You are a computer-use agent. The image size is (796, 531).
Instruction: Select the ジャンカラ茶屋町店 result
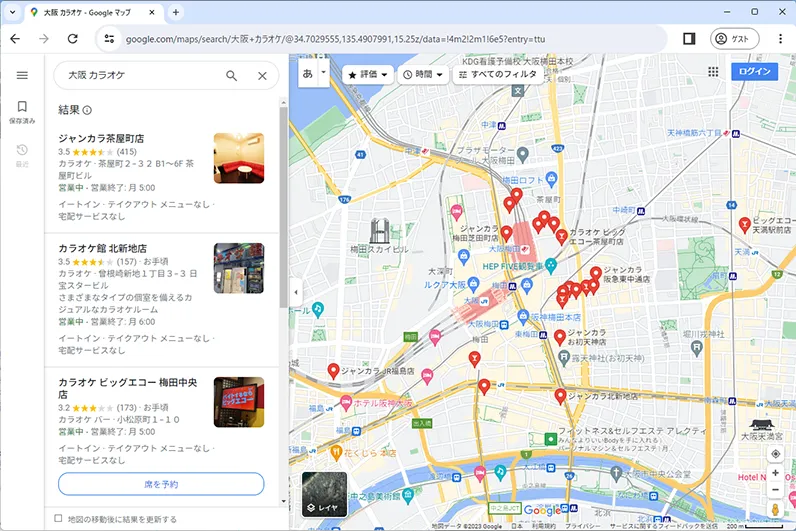[x=102, y=138]
